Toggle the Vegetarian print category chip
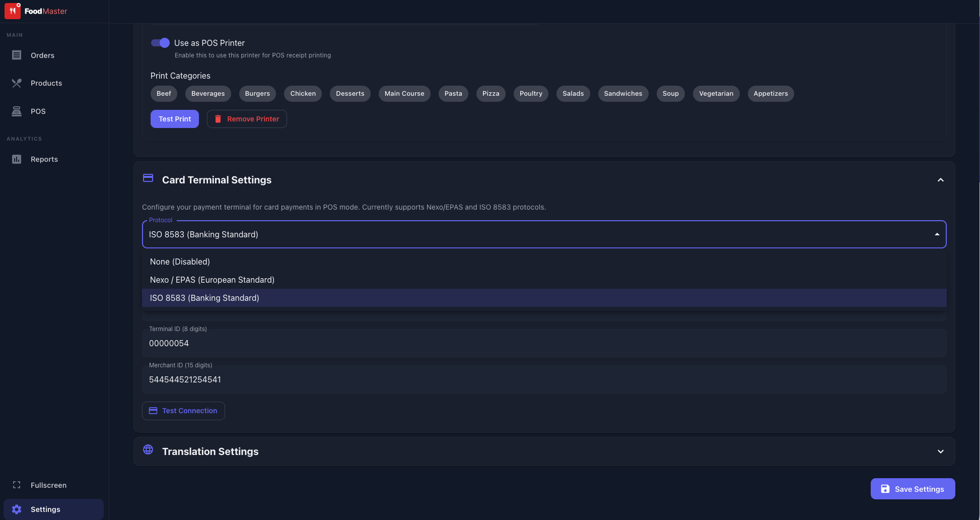The image size is (980, 520). pos(716,94)
